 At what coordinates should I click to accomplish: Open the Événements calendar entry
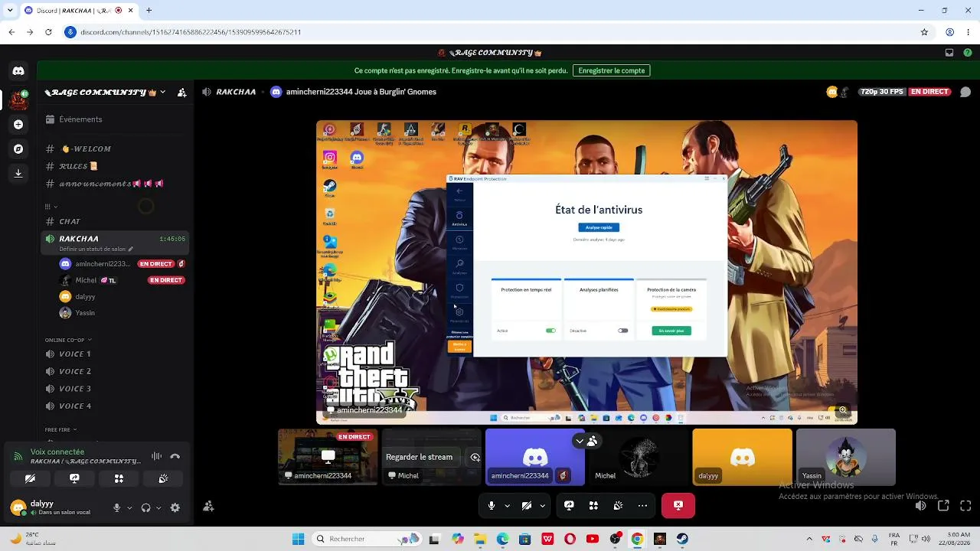tap(115, 119)
